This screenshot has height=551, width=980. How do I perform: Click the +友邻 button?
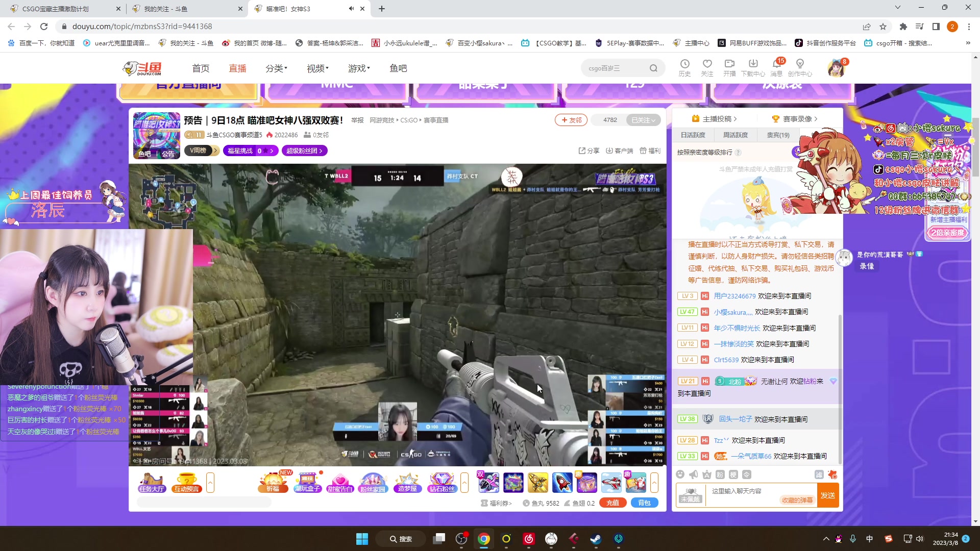(571, 120)
